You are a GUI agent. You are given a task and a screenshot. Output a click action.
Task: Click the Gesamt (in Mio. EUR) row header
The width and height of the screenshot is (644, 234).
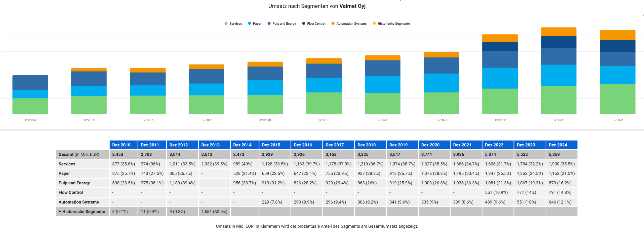click(x=79, y=154)
